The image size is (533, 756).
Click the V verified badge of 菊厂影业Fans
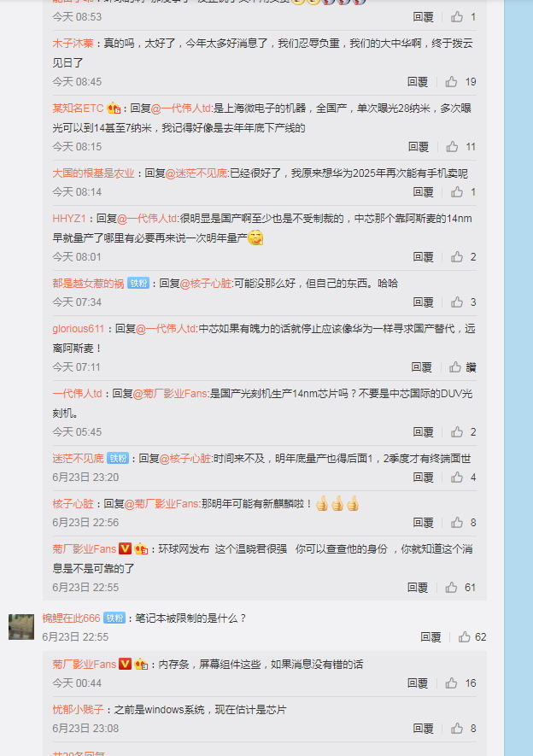coord(125,548)
